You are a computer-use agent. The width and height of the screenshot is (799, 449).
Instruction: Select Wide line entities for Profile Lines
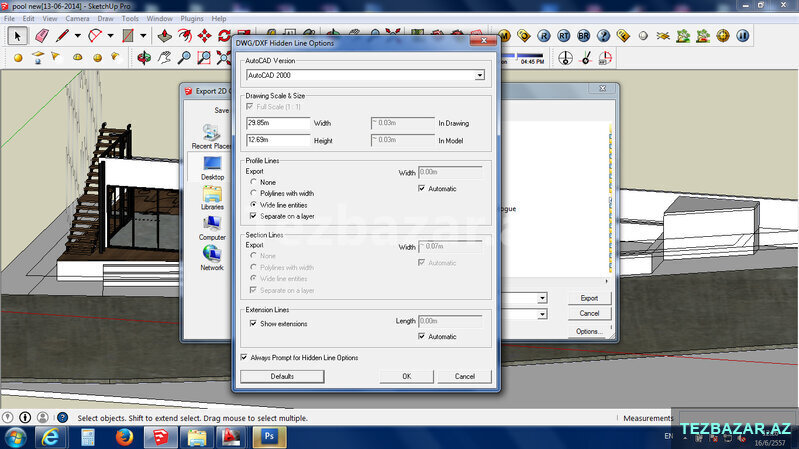[253, 204]
